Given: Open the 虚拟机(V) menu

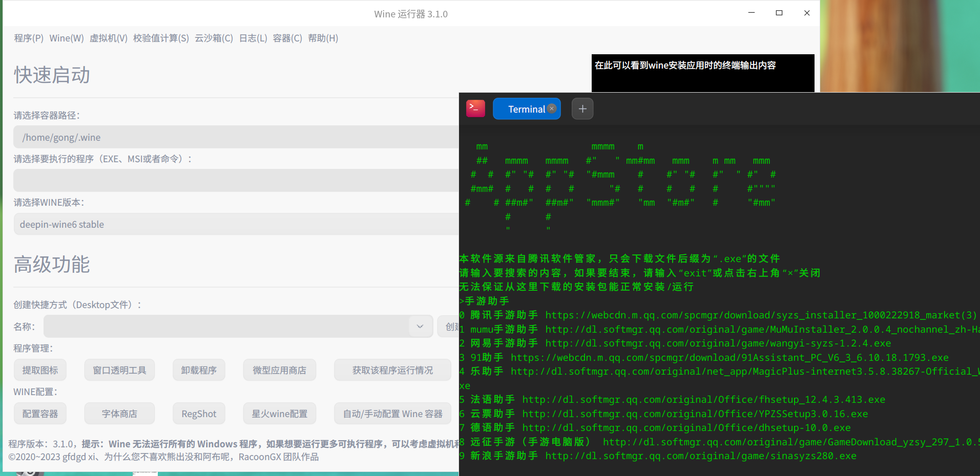Looking at the screenshot, I should click(109, 38).
